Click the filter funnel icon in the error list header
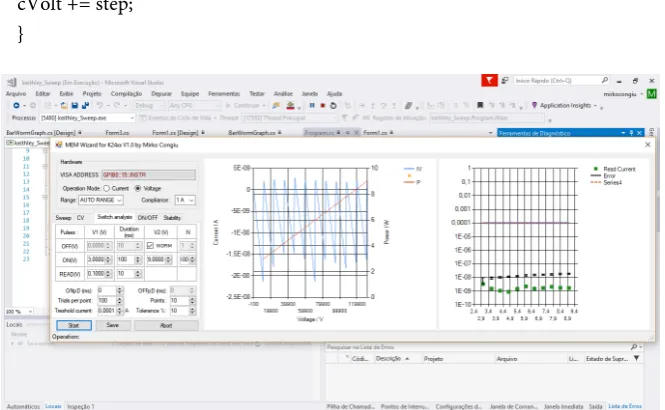665x410 pixels. click(637, 358)
